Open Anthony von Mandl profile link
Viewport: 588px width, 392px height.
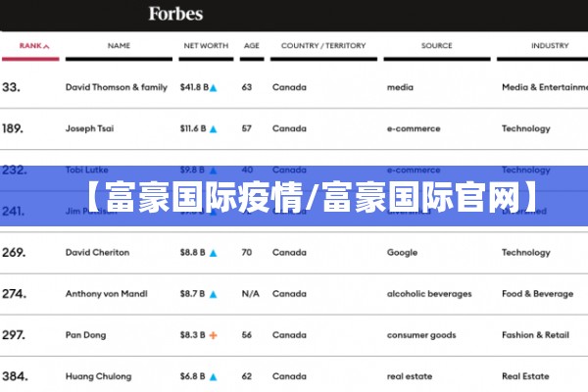coord(107,294)
